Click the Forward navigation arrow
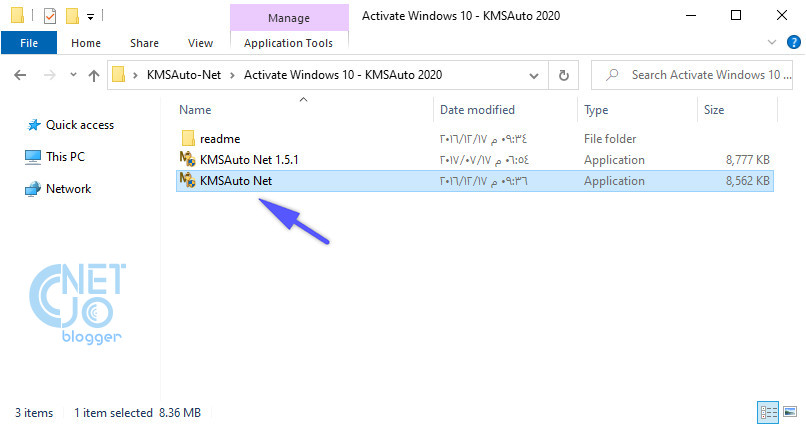806x425 pixels. [x=49, y=76]
